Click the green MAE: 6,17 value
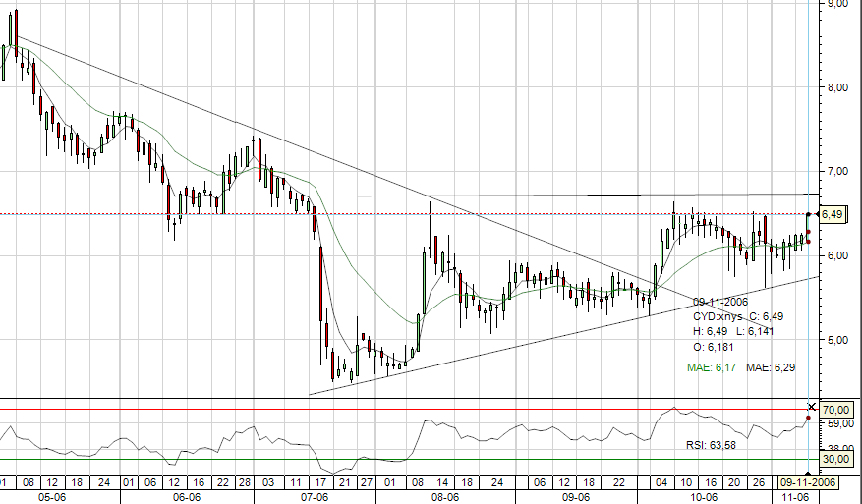Image resolution: width=862 pixels, height=504 pixels. click(712, 367)
